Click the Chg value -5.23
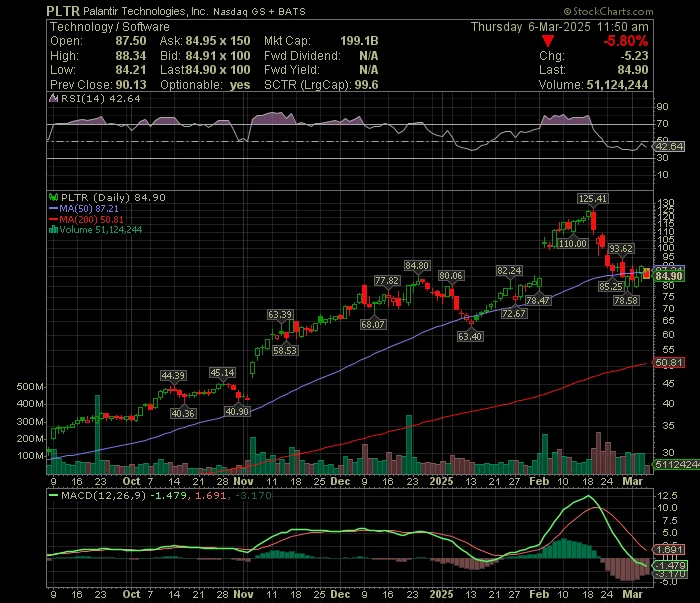The width and height of the screenshot is (700, 603). click(x=634, y=56)
